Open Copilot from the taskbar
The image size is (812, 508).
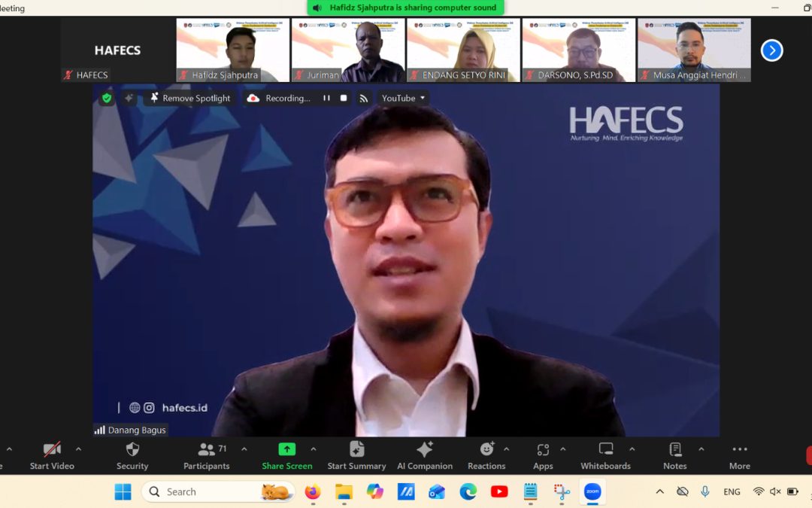pyautogui.click(x=375, y=491)
